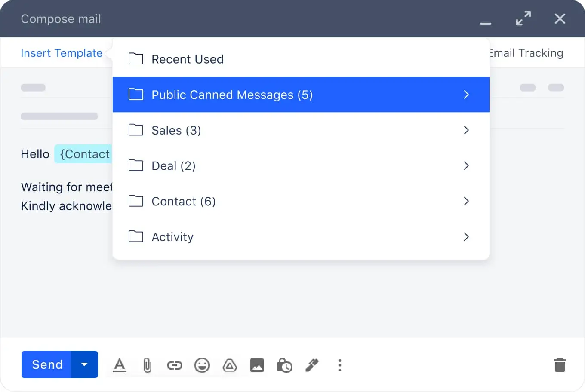
Task: Select Public Canned Messages (5) folder
Action: 232,95
